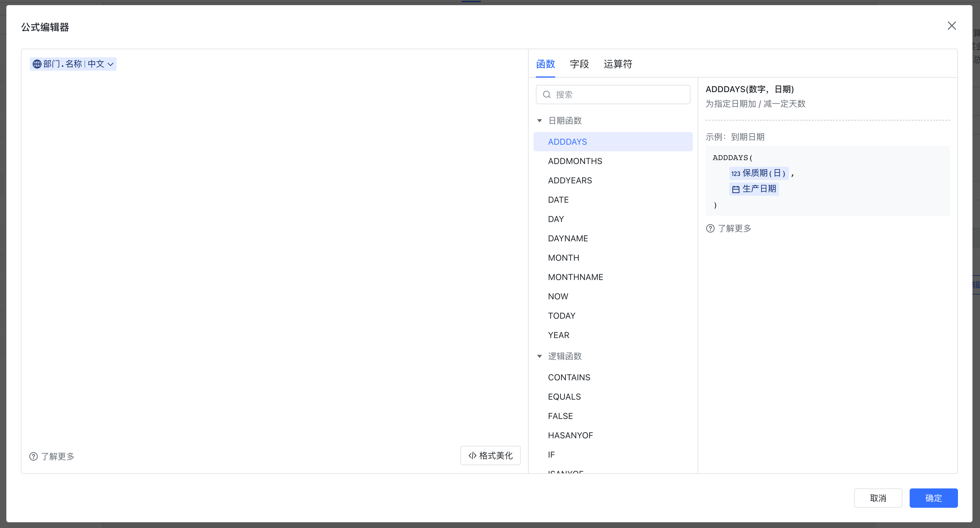Select the NOW function
This screenshot has width=980, height=528.
pyautogui.click(x=613, y=297)
